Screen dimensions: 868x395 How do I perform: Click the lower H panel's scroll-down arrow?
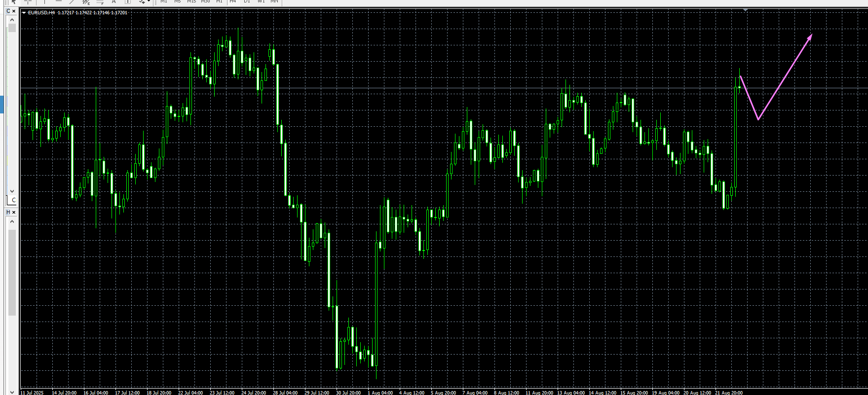12,392
